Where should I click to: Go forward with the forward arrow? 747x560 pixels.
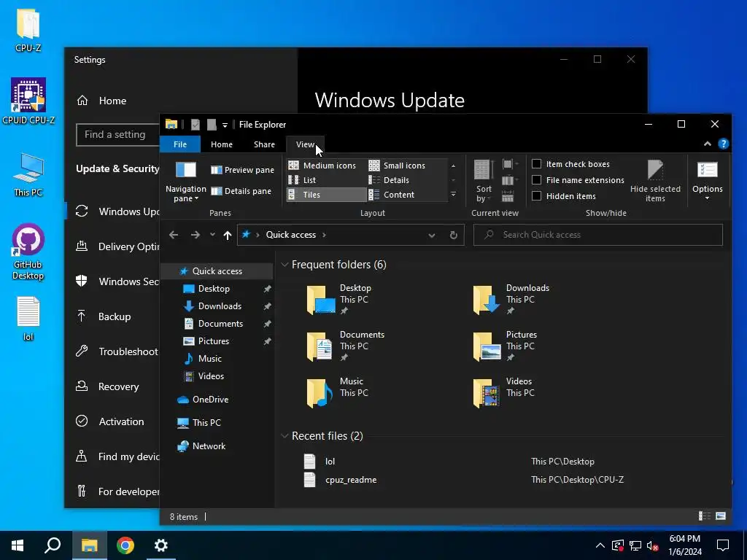196,235
